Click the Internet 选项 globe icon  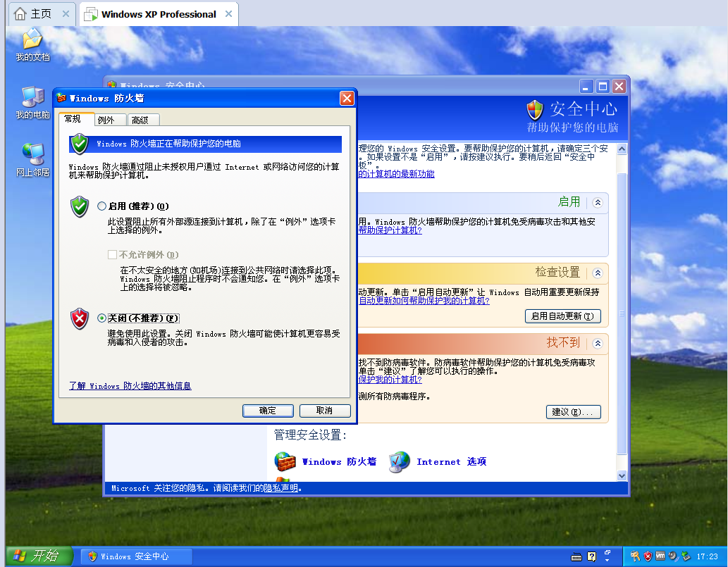click(x=400, y=461)
